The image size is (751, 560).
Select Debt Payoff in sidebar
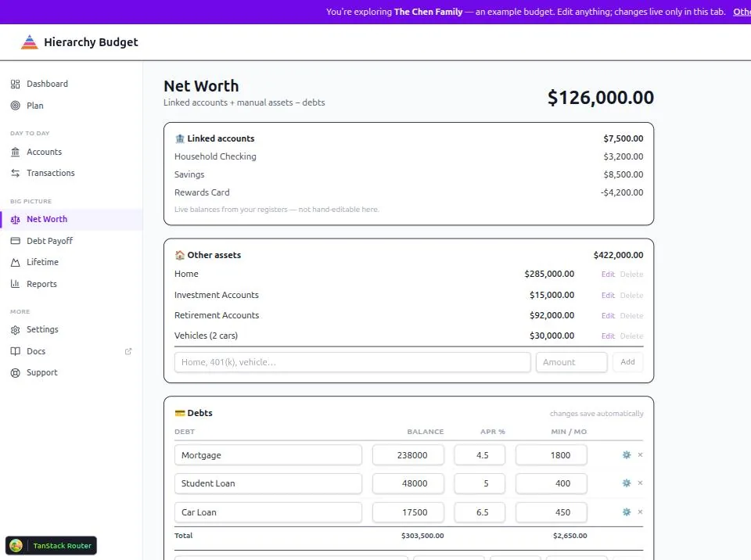pos(49,240)
